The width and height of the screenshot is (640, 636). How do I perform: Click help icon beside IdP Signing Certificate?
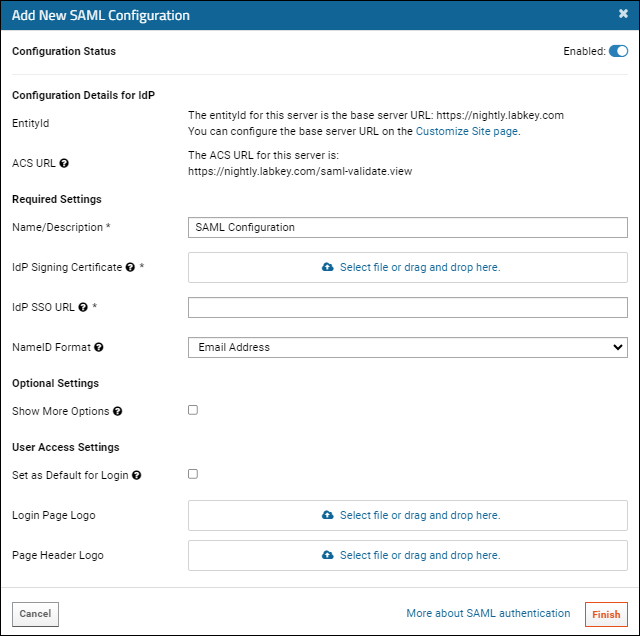(130, 267)
